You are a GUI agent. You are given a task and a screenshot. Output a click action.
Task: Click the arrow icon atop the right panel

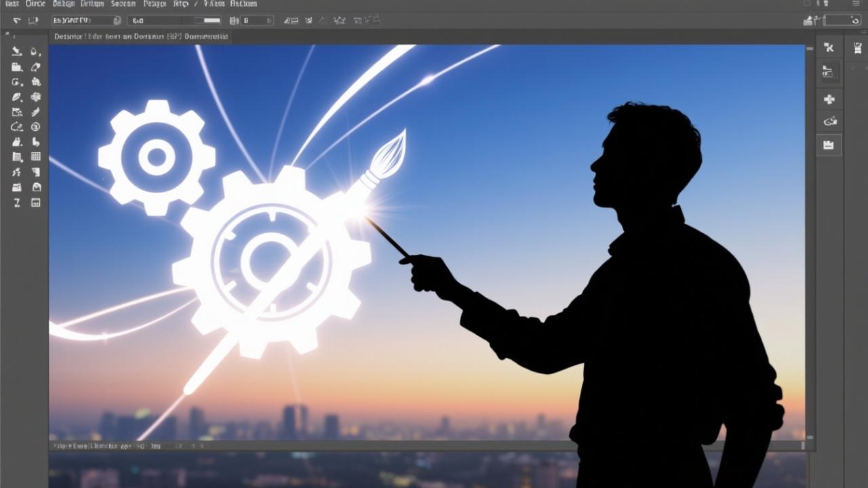(x=829, y=47)
